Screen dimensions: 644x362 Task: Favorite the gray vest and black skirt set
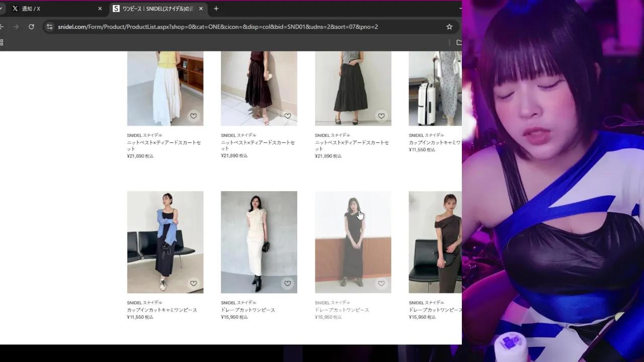pos(381,116)
